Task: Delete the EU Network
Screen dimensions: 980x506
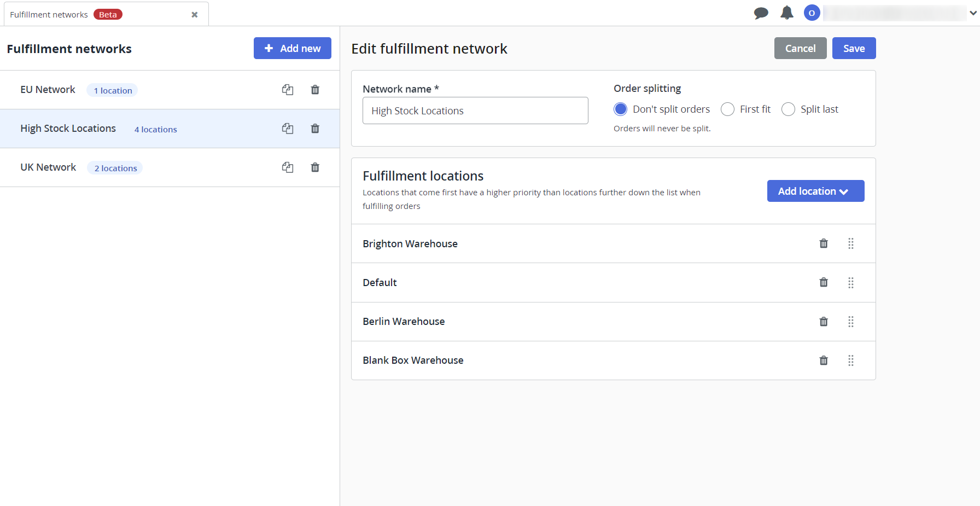Action: pyautogui.click(x=315, y=90)
